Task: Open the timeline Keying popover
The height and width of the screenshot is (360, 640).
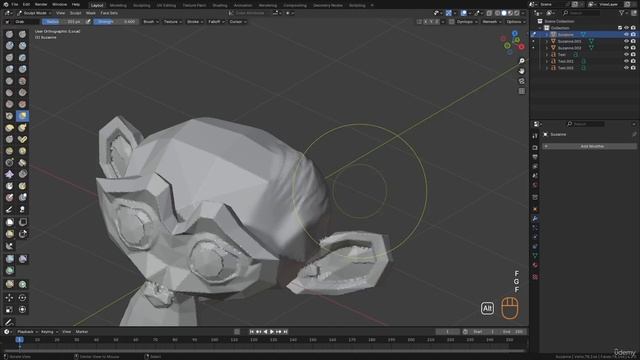Action: coord(49,332)
